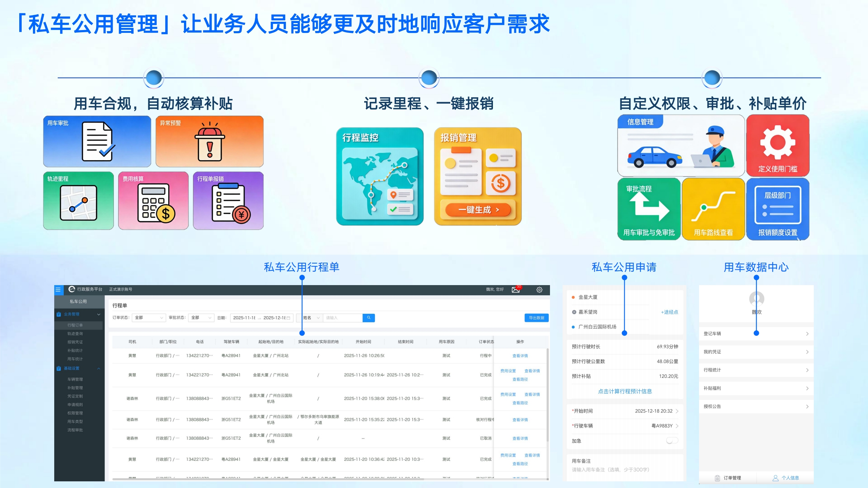Click the 导出数据 button

[x=536, y=318]
